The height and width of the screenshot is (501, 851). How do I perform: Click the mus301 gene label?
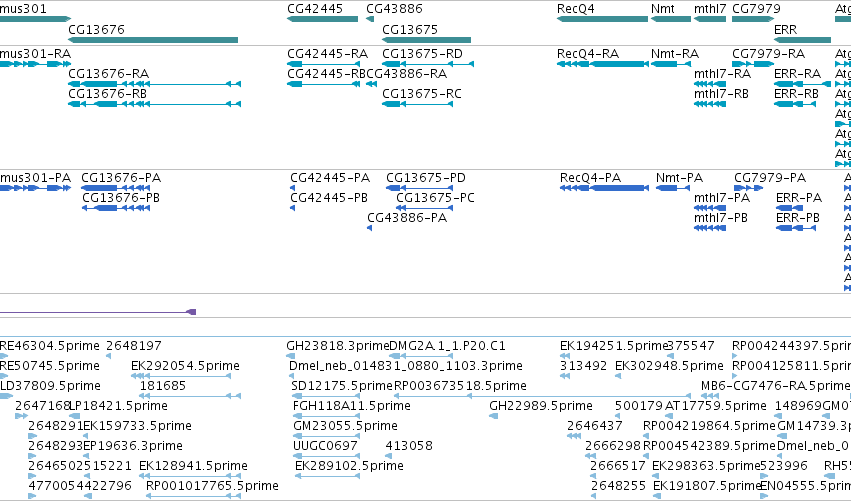pyautogui.click(x=23, y=9)
